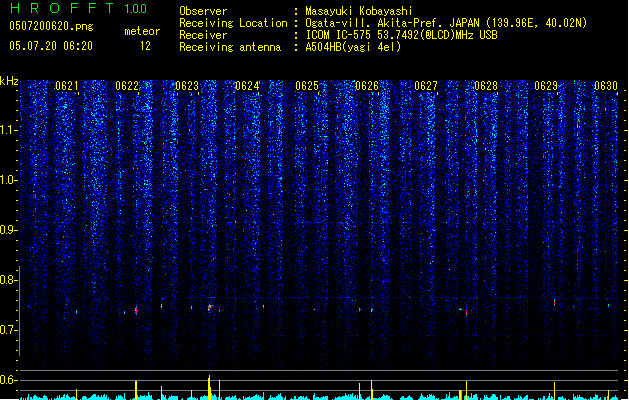Click the Receiving Location value Ogata-vill. Akita-Pref. JAPAN
The height and width of the screenshot is (400, 629).
[392, 23]
